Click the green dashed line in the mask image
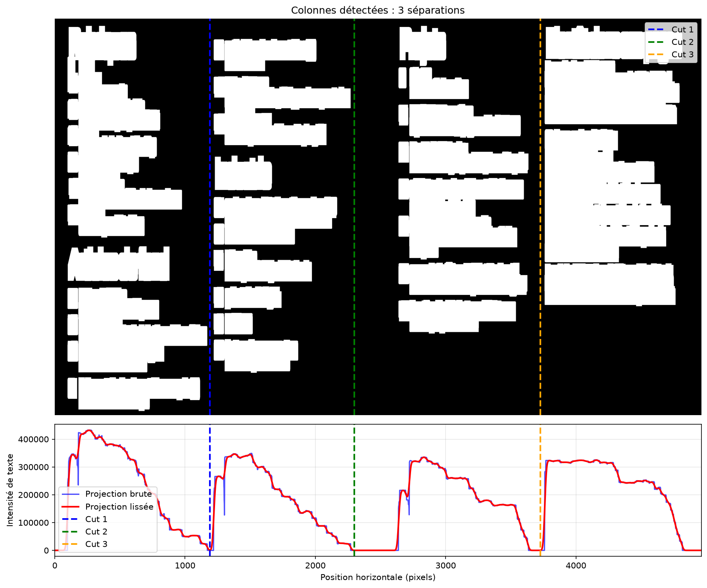Screen dimensions: 707x588 [x=354, y=217]
